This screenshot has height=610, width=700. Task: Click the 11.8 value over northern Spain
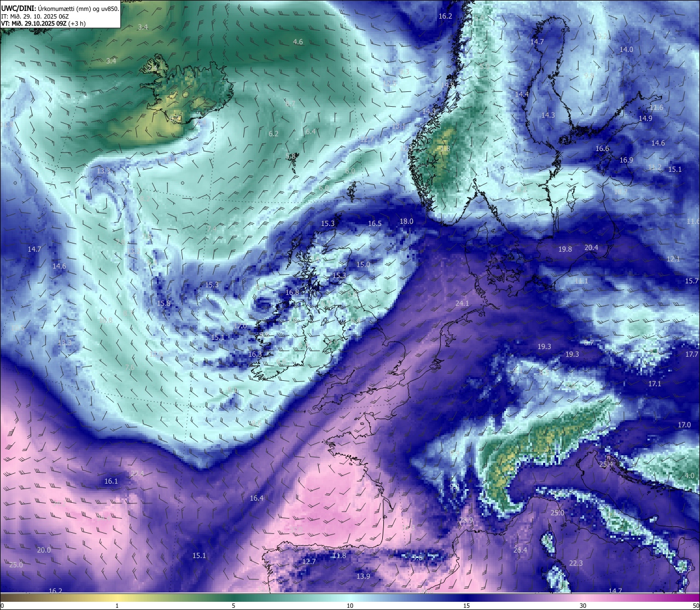tap(340, 556)
